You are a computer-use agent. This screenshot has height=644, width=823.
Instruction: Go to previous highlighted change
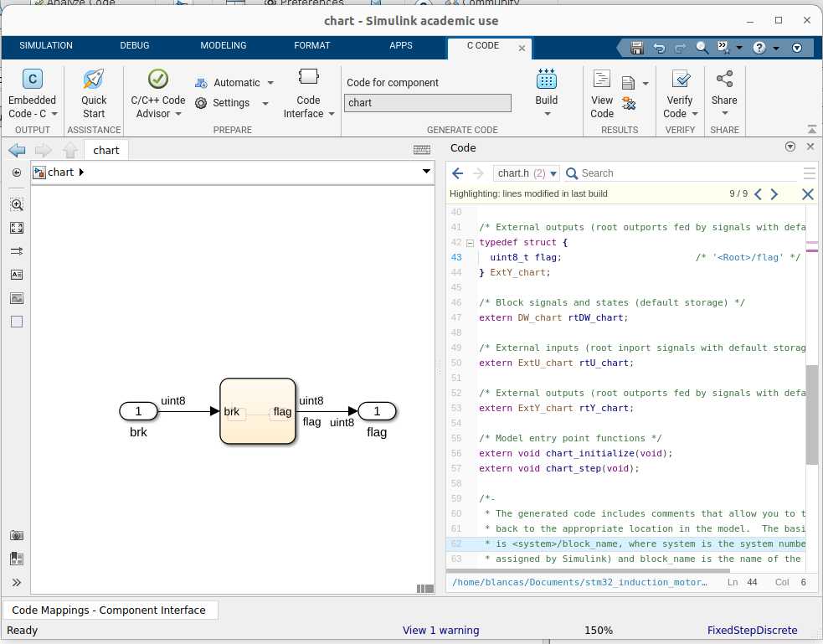758,194
